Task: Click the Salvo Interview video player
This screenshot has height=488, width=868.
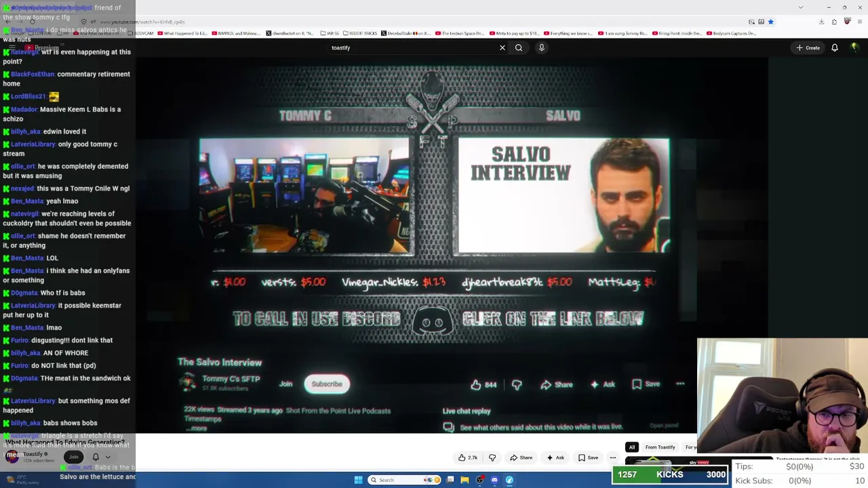Action: point(434,203)
